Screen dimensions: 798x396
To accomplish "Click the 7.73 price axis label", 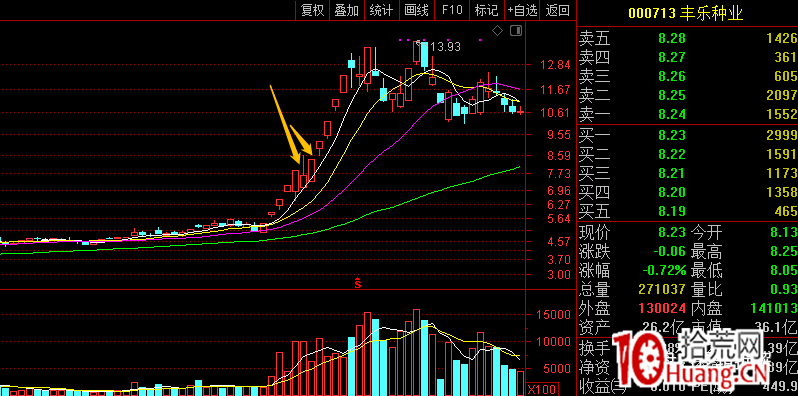I will point(558,174).
